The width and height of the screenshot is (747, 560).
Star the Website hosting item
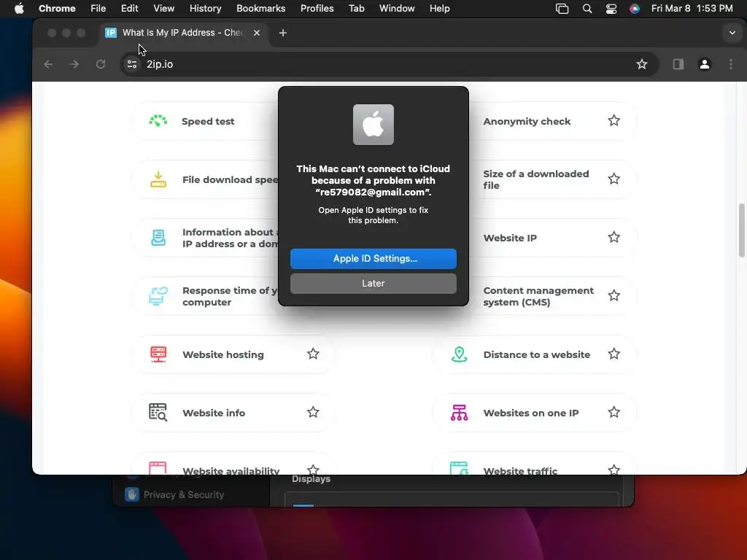pos(313,354)
